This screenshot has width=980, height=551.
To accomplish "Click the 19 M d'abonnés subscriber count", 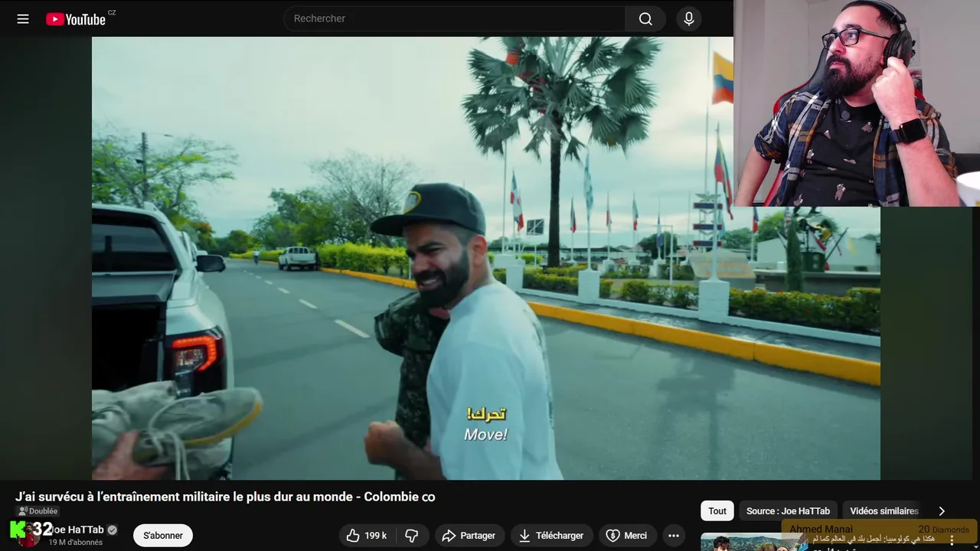I will point(76,543).
